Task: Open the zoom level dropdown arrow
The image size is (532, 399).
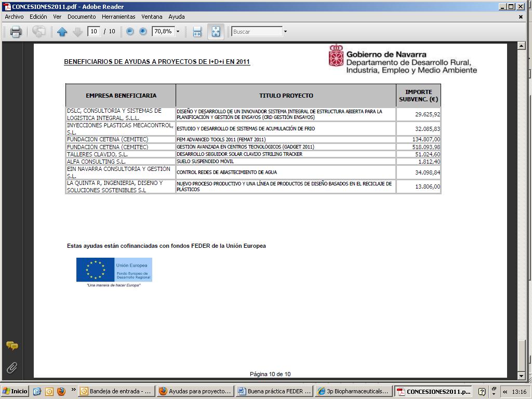Action: pos(178,32)
